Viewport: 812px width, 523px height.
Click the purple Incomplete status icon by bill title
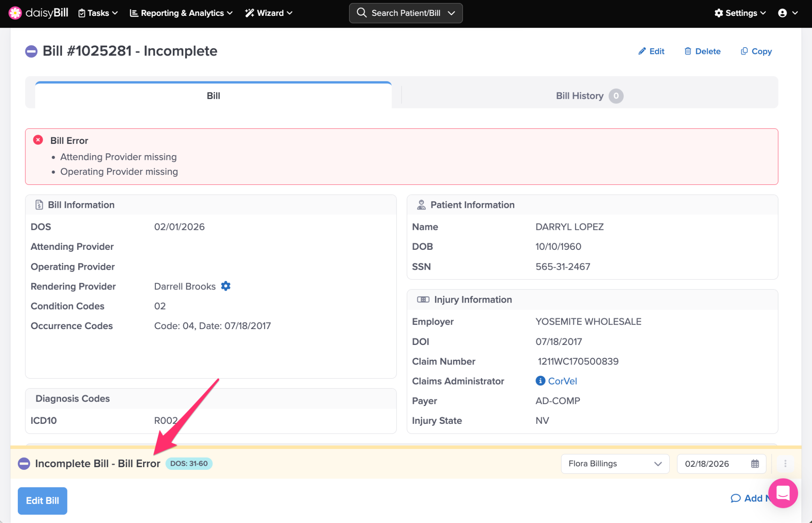(x=31, y=51)
